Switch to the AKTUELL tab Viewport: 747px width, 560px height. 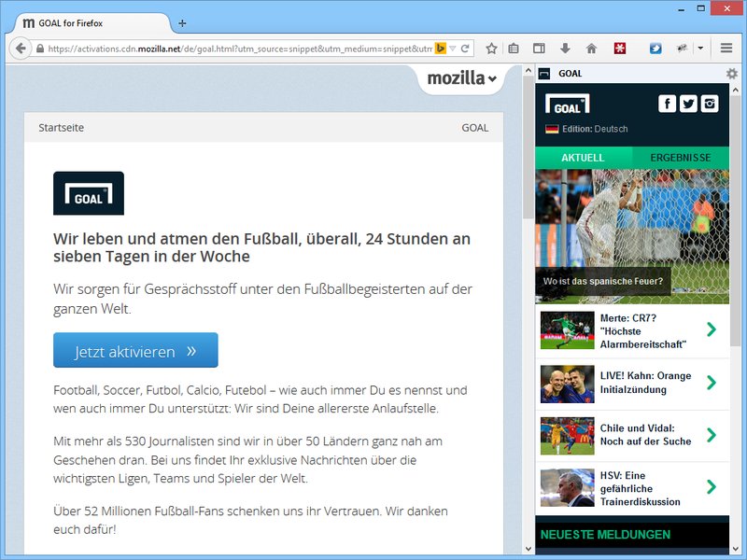(x=583, y=158)
